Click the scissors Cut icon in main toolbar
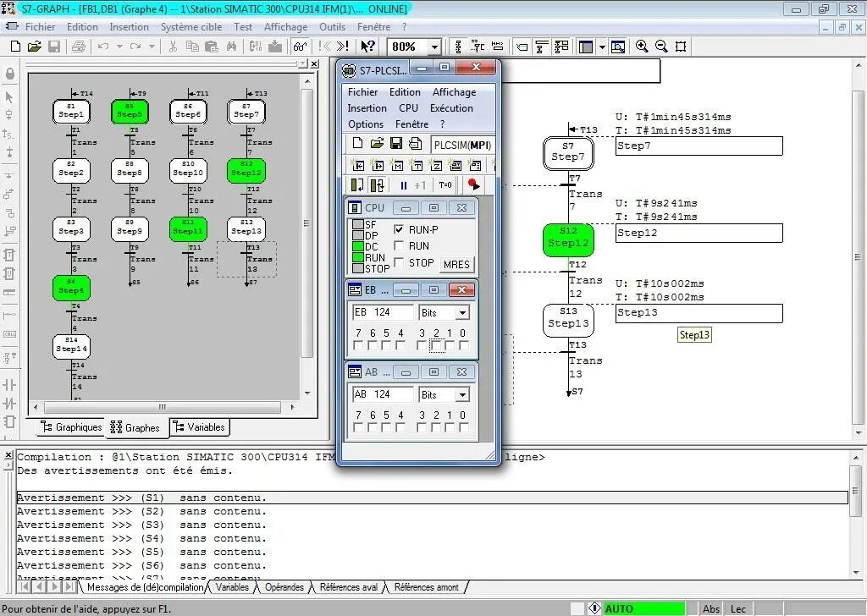This screenshot has height=616, width=867. 173,47
